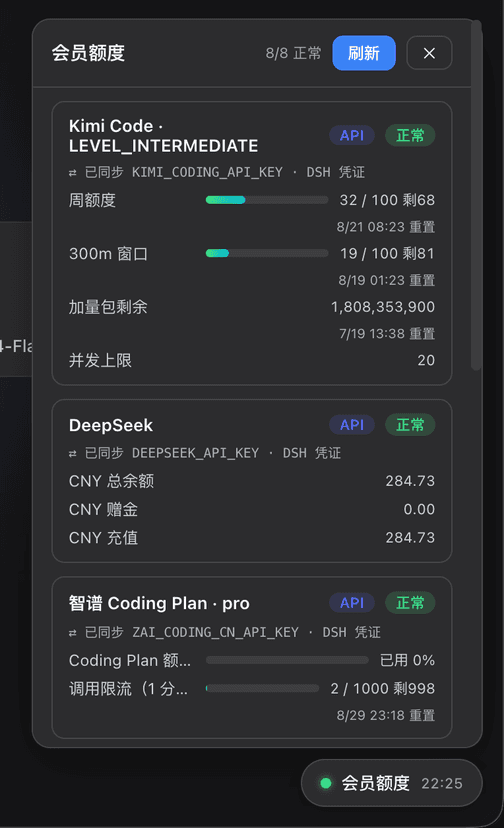This screenshot has height=828, width=504.
Task: Click the sync arrows icon beside KIMI_CODING_API_KEY
Action: 73,173
